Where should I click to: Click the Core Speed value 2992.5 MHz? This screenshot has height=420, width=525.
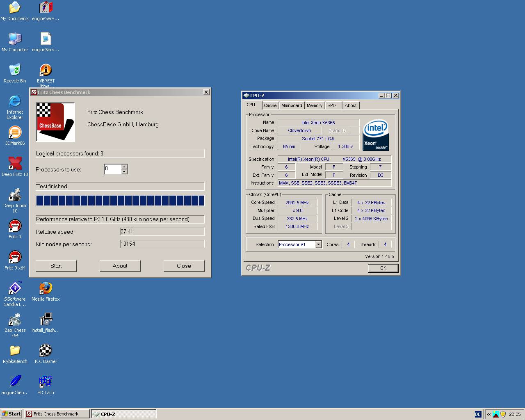[x=298, y=203]
